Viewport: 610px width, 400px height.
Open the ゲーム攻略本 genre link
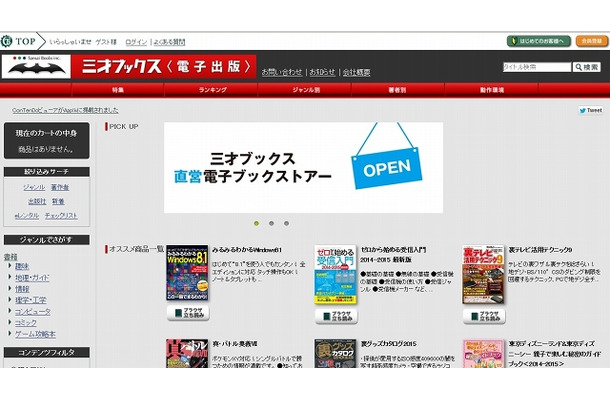(35, 334)
